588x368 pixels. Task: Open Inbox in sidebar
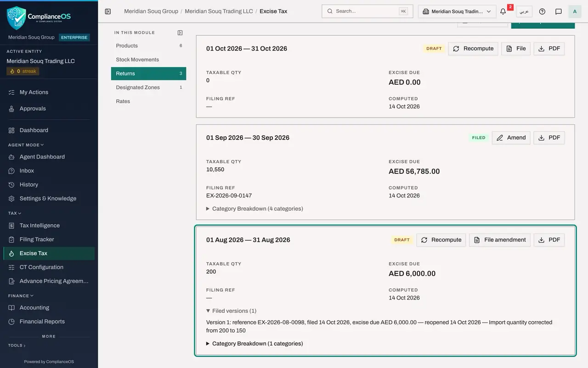(49, 171)
